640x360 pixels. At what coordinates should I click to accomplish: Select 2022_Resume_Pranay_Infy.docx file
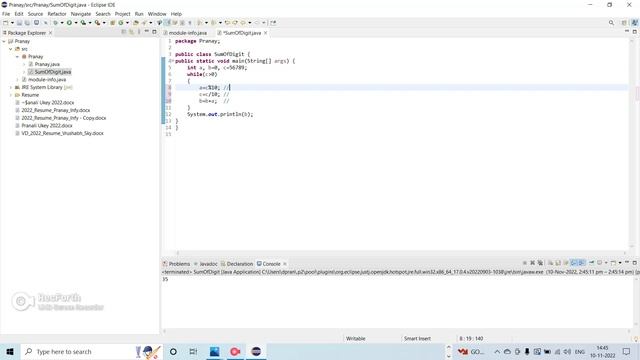click(x=56, y=110)
